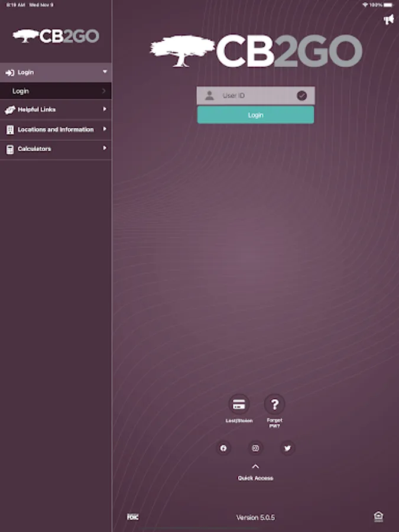This screenshot has width=399, height=532.
Task: Collapse the Login menu section arrow
Action: pos(105,72)
